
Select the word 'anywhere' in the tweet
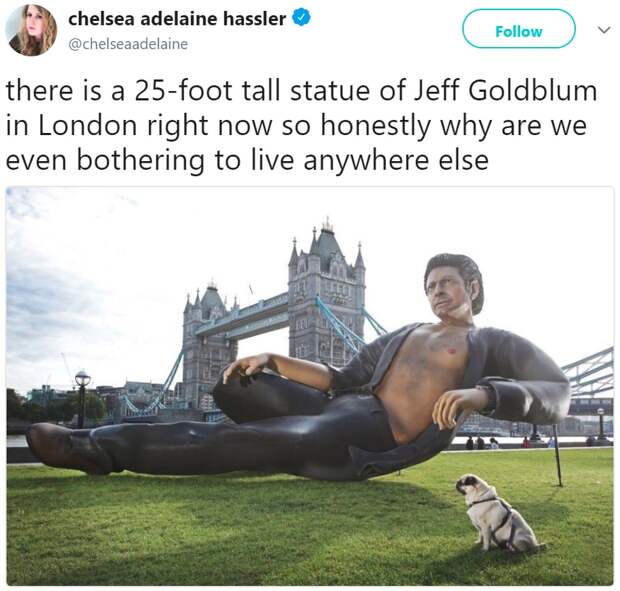[x=366, y=162]
